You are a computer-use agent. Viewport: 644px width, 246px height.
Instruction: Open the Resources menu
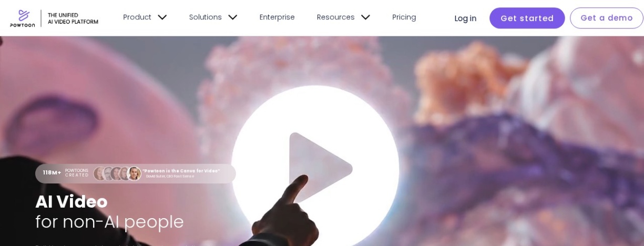coord(335,17)
